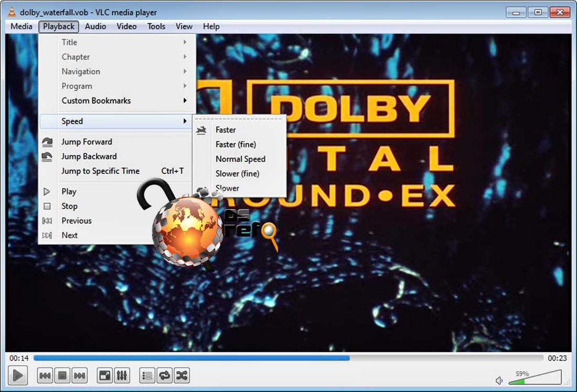The width and height of the screenshot is (577, 392).
Task: Click the playback seek bar
Action: [x=288, y=358]
